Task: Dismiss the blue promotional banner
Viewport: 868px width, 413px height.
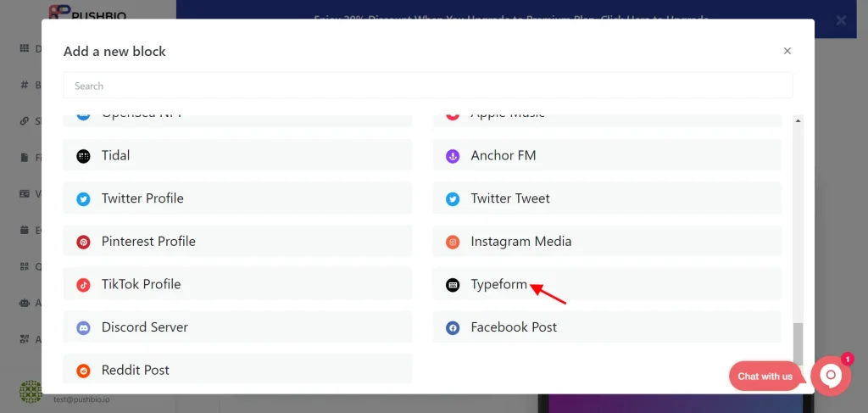Action: (x=841, y=20)
